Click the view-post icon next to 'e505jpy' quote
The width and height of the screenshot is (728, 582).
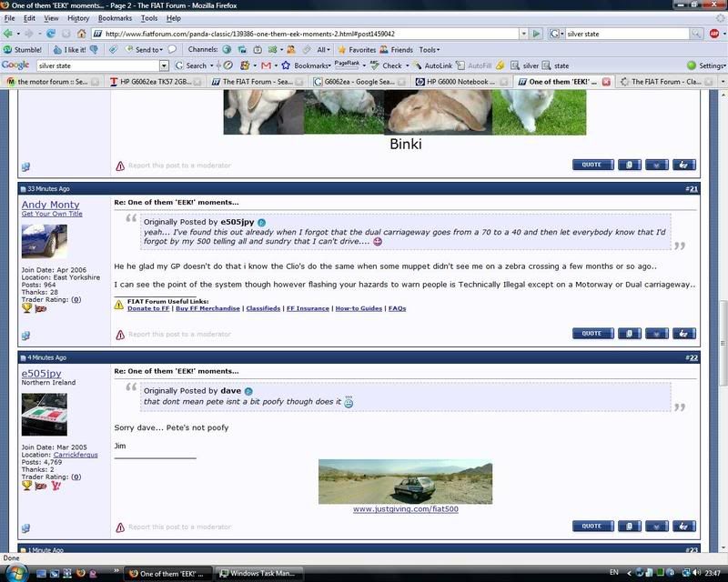(261, 222)
